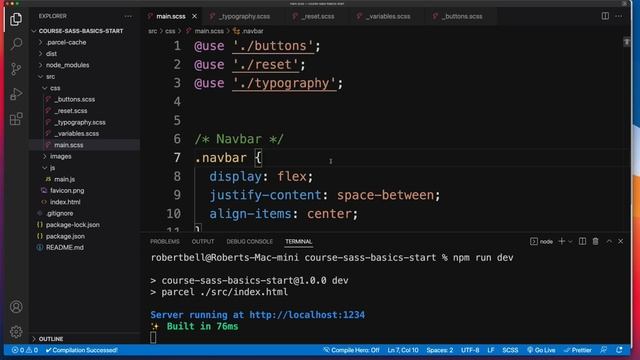Expand the .parcel-cache folder

click(66, 42)
